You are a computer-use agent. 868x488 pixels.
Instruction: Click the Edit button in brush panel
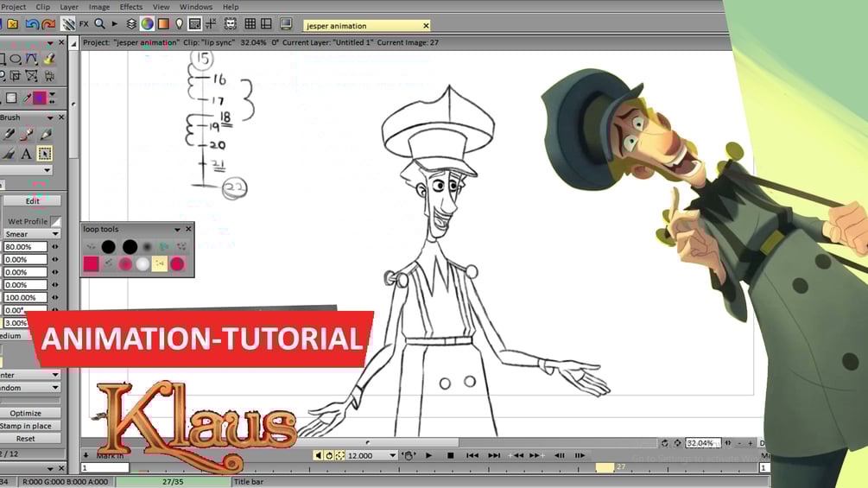point(32,201)
